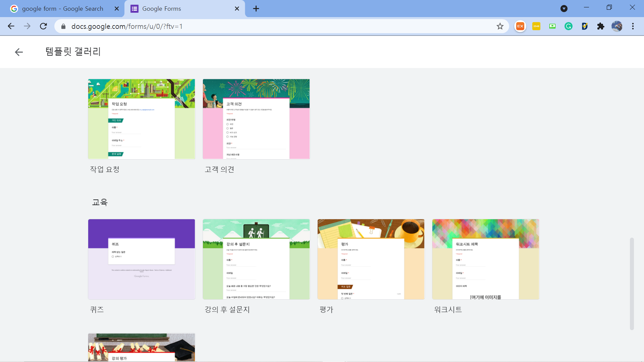Open the 작업 요청 template thumbnail

[x=142, y=119]
